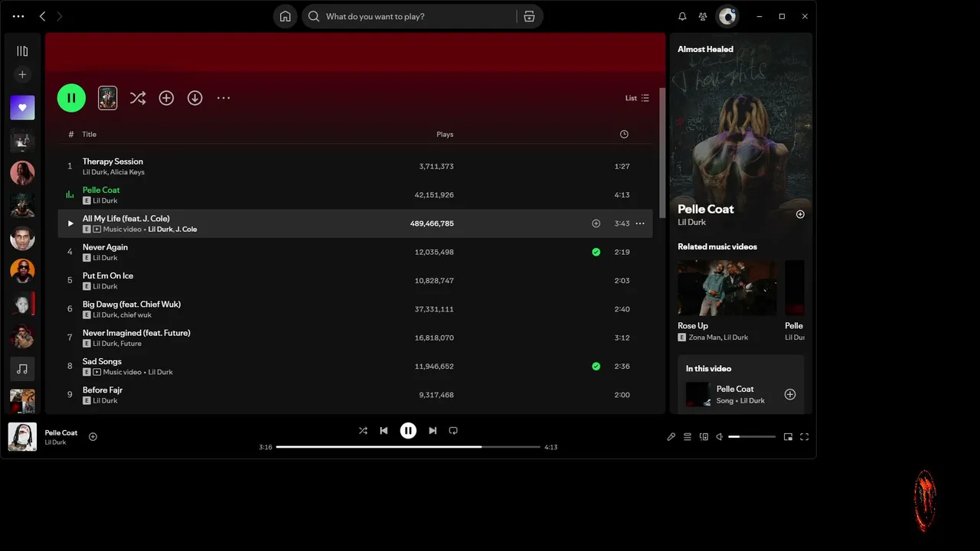Open the Browse icon beside search
The height and width of the screenshot is (551, 980).
pyautogui.click(x=529, y=16)
